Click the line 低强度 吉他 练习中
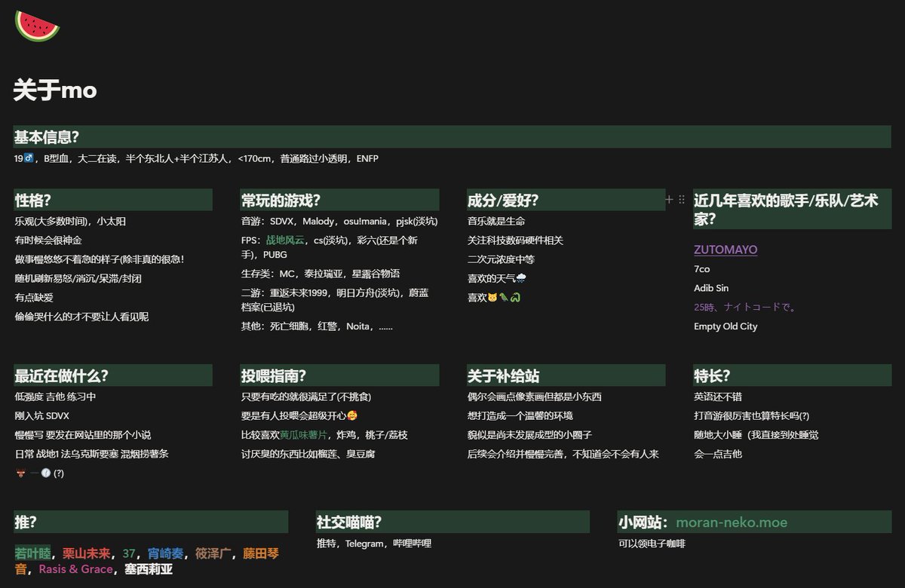Image resolution: width=905 pixels, height=588 pixels. point(55,397)
